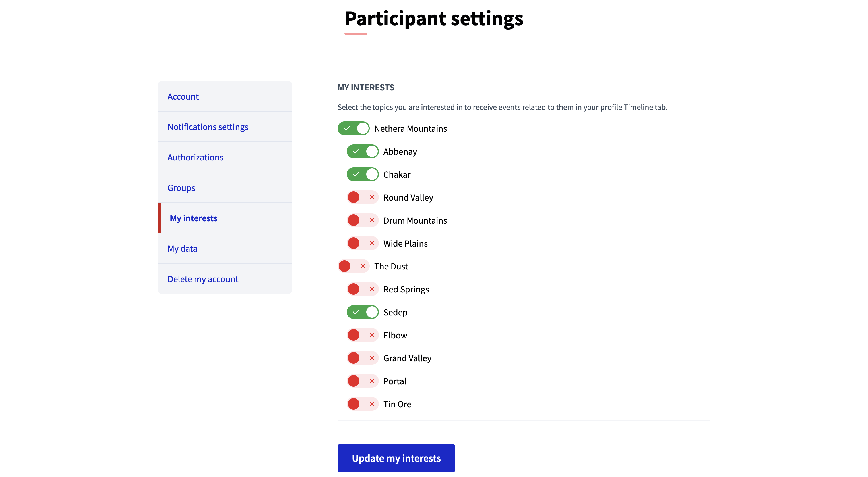Click the red X icon next to Round Valley
The height and width of the screenshot is (477, 868).
(372, 197)
